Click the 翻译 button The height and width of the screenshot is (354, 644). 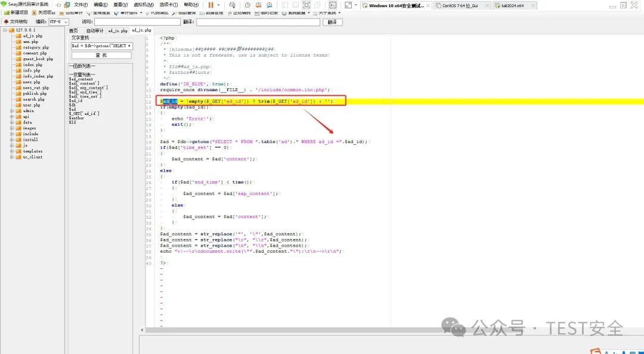[x=332, y=22]
